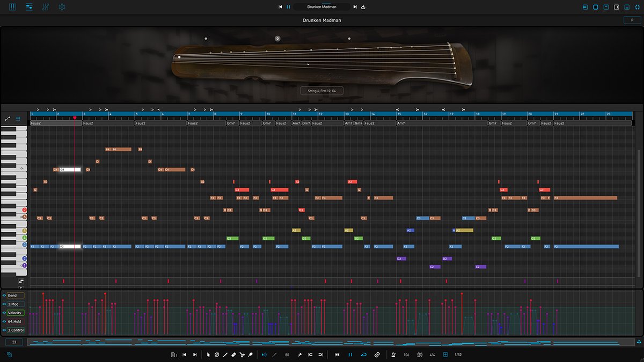Image resolution: width=644 pixels, height=362 pixels.
Task: Select string 7 red circle on keyboard
Action: [24, 210]
